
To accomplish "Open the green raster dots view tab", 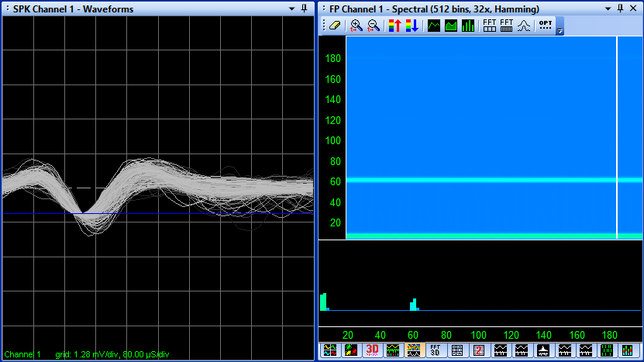I will pos(607,350).
